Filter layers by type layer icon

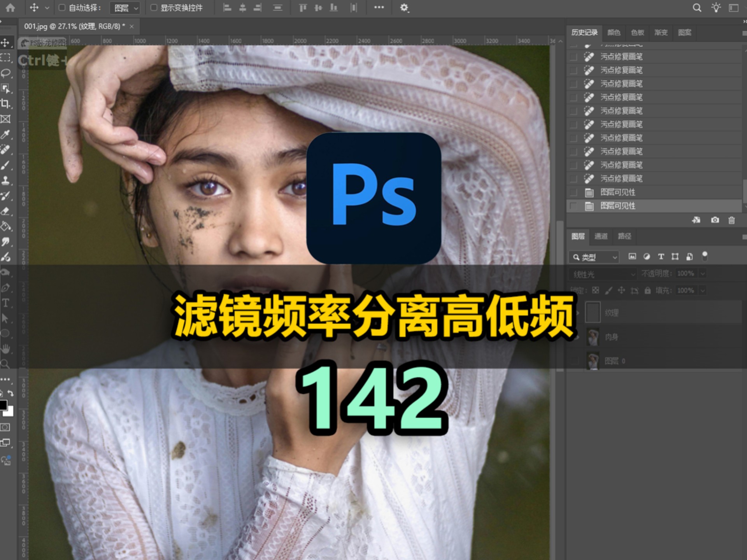coord(661,256)
